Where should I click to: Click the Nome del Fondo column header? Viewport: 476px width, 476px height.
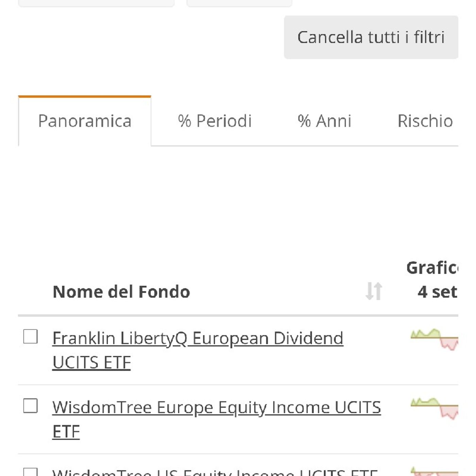(x=121, y=292)
